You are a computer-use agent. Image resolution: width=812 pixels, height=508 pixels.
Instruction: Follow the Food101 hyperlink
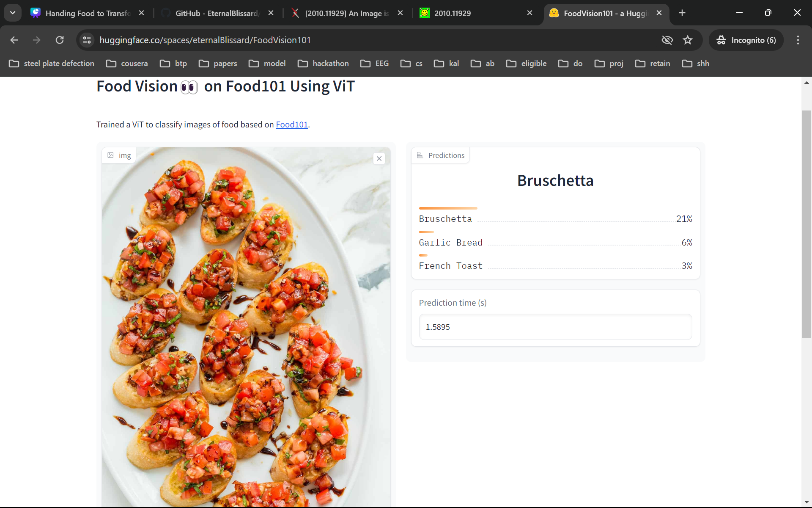pos(291,124)
